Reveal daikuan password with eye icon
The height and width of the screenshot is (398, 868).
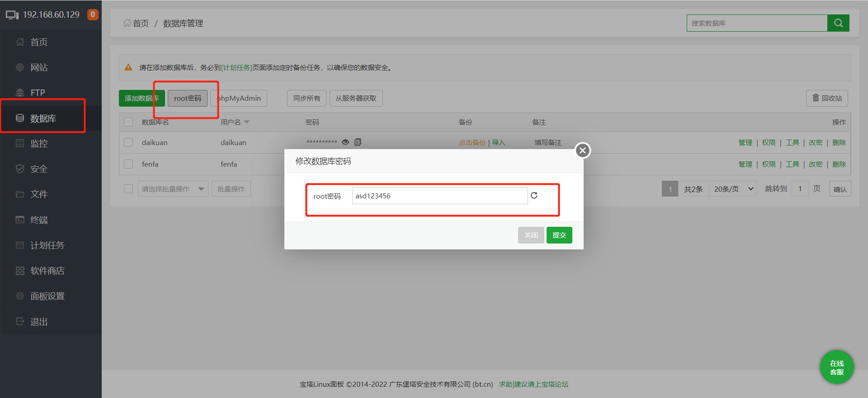point(345,142)
